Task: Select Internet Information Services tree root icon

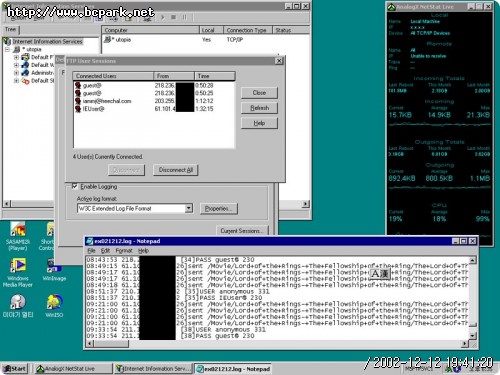Action: tap(7, 41)
